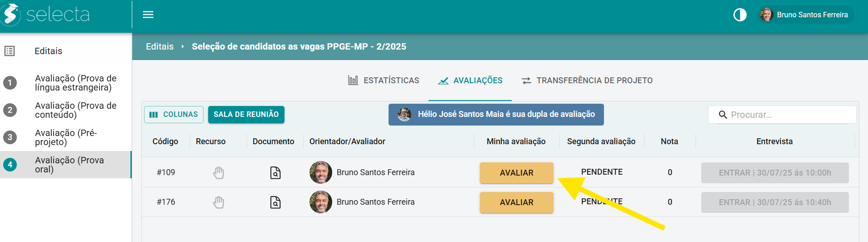
Task: Click the Sala de Reunião button
Action: tap(246, 115)
